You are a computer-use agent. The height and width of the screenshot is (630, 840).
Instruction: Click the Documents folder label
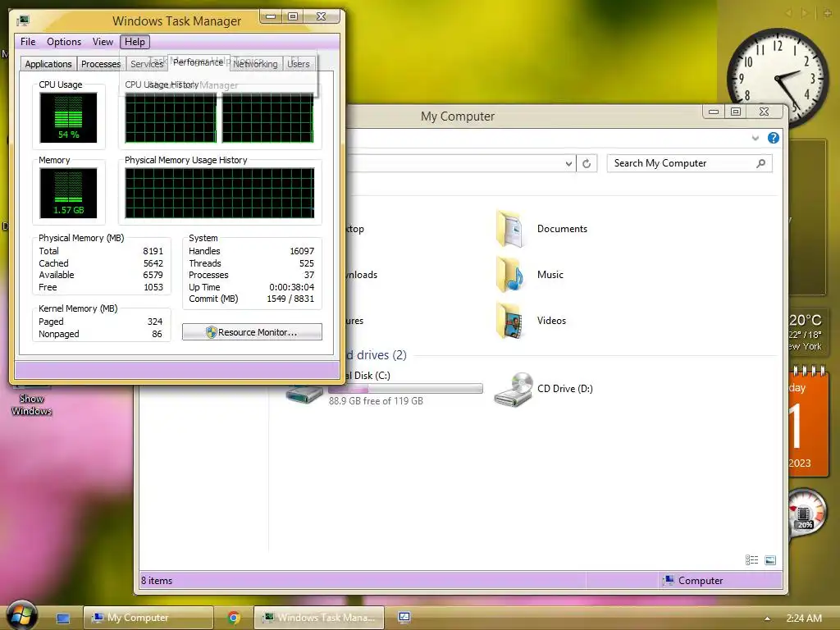[x=562, y=229]
